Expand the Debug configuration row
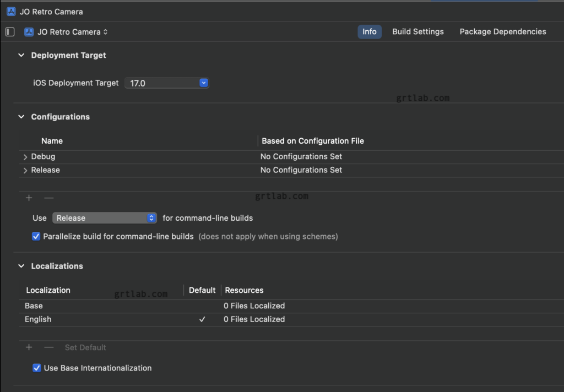This screenshot has width=564, height=392. (x=25, y=157)
